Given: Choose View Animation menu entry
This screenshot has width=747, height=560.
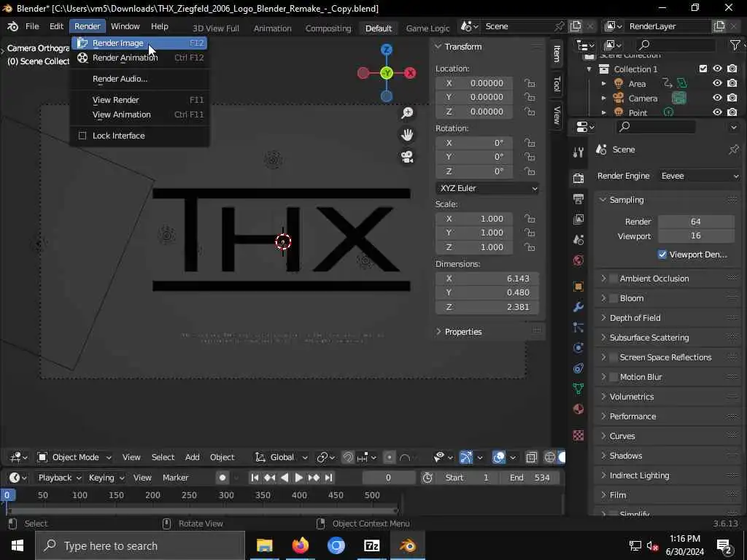Looking at the screenshot, I should click(139, 114).
